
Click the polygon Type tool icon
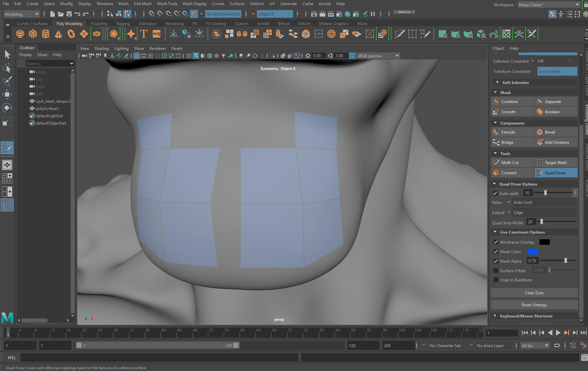[144, 34]
